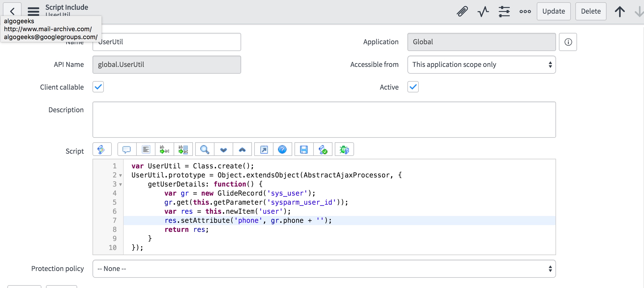The height and width of the screenshot is (288, 644).
Task: Toggle the Active checkbox
Action: [x=413, y=87]
